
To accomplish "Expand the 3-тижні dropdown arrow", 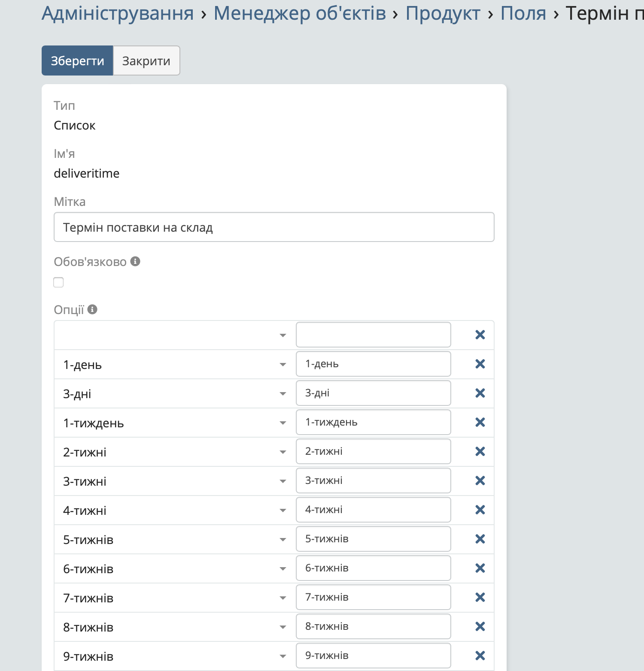I will pyautogui.click(x=283, y=481).
